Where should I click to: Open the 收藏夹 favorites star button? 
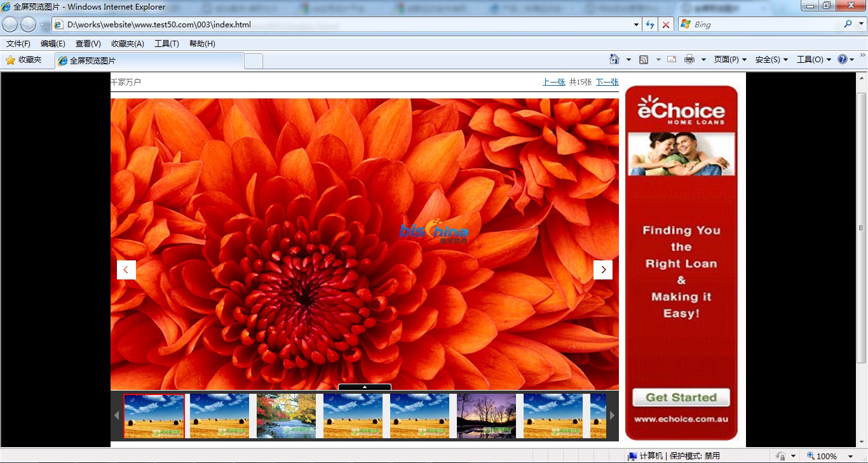(x=24, y=60)
